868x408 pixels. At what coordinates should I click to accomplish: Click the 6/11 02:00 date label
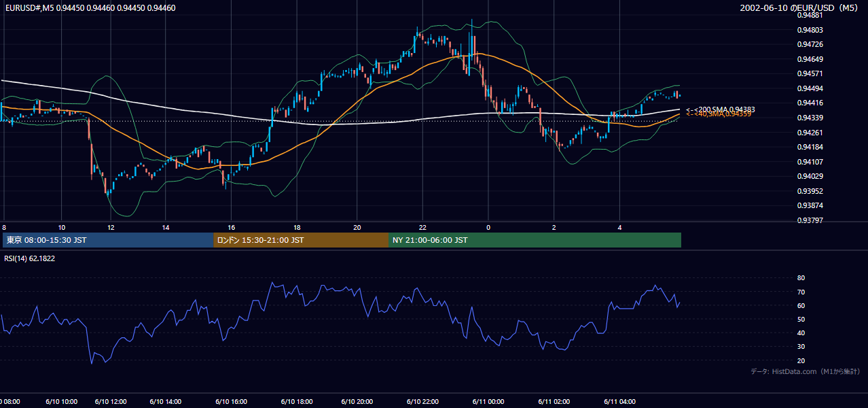point(554,402)
